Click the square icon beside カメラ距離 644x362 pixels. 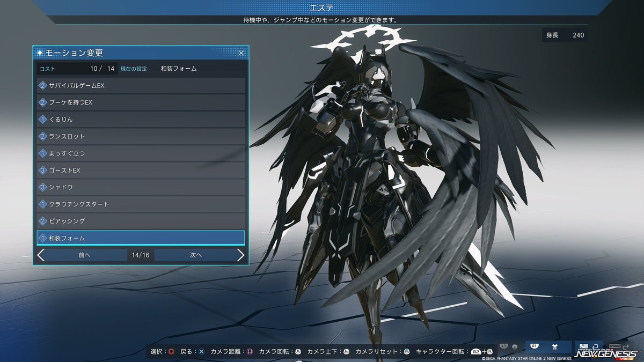(x=250, y=351)
